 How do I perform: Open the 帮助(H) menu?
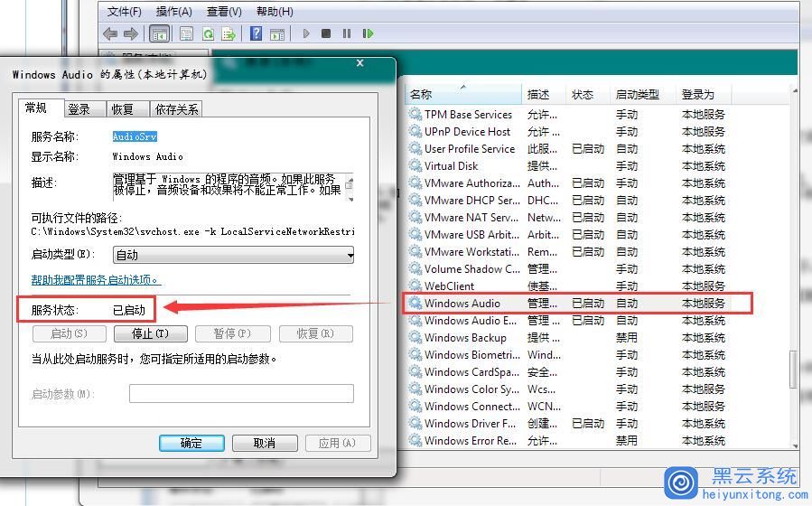[275, 12]
